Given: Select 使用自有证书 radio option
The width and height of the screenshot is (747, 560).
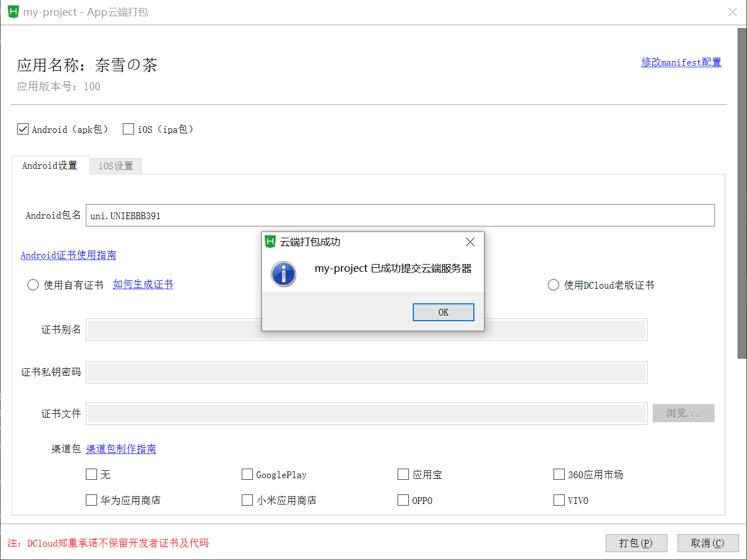Looking at the screenshot, I should tap(33, 285).
